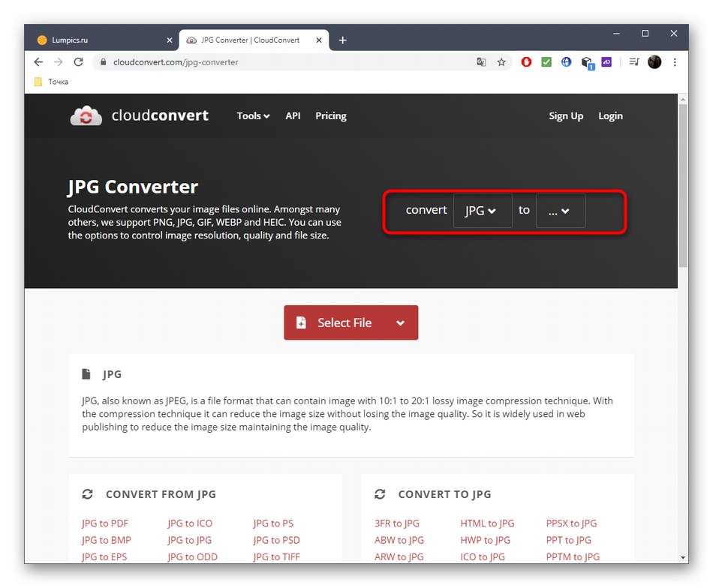Click the purple extension icon

[x=606, y=62]
